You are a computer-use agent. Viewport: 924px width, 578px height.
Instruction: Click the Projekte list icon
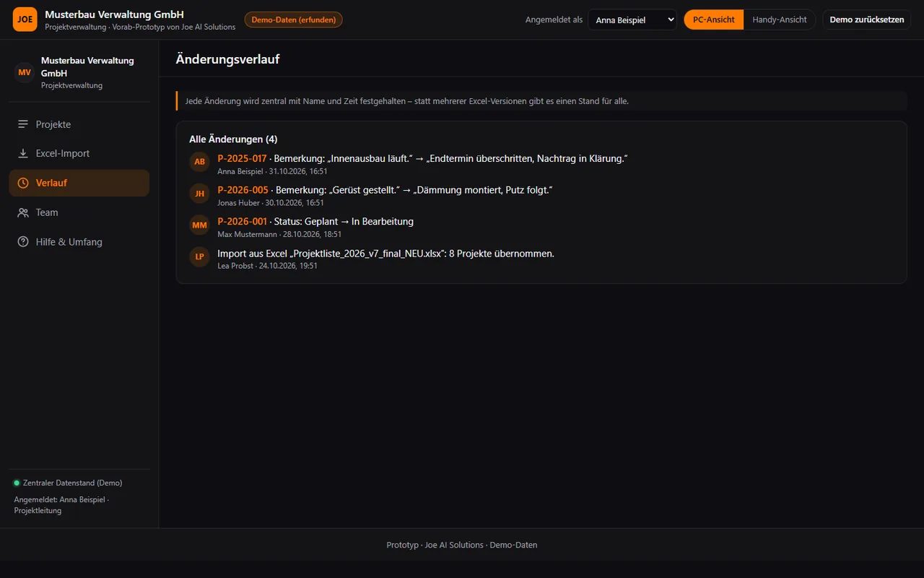tap(23, 124)
